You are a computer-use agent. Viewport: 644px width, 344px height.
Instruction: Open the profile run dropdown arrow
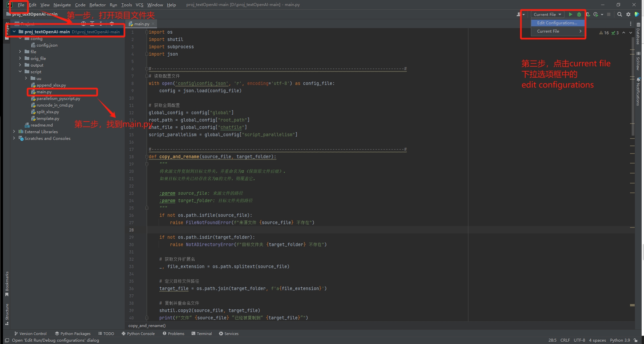tap(602, 14)
